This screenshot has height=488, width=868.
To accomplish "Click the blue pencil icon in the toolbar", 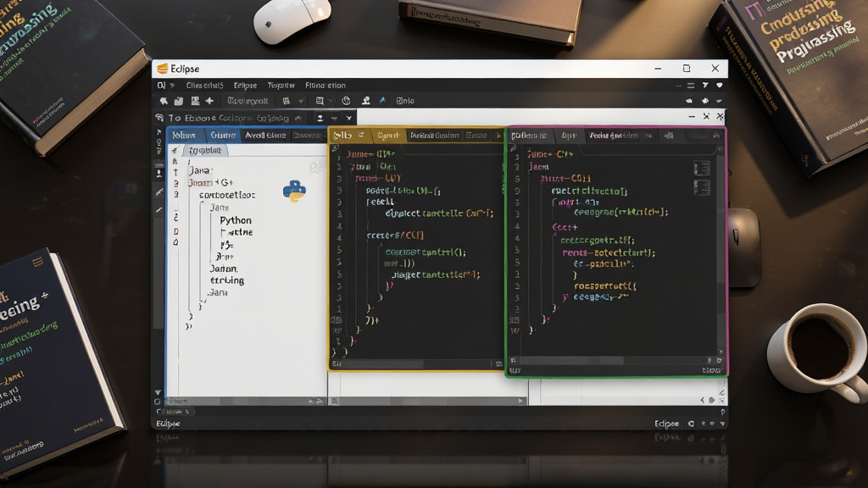I will pos(382,100).
